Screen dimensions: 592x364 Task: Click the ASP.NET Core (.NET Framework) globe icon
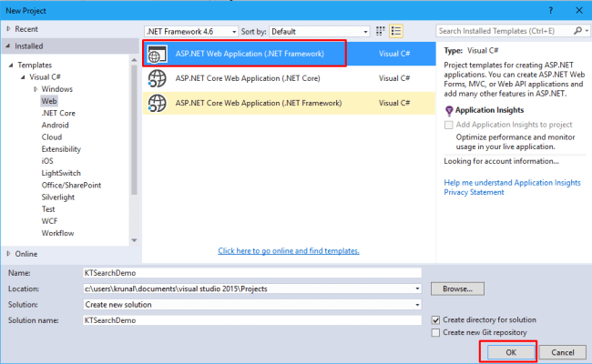coord(157,103)
